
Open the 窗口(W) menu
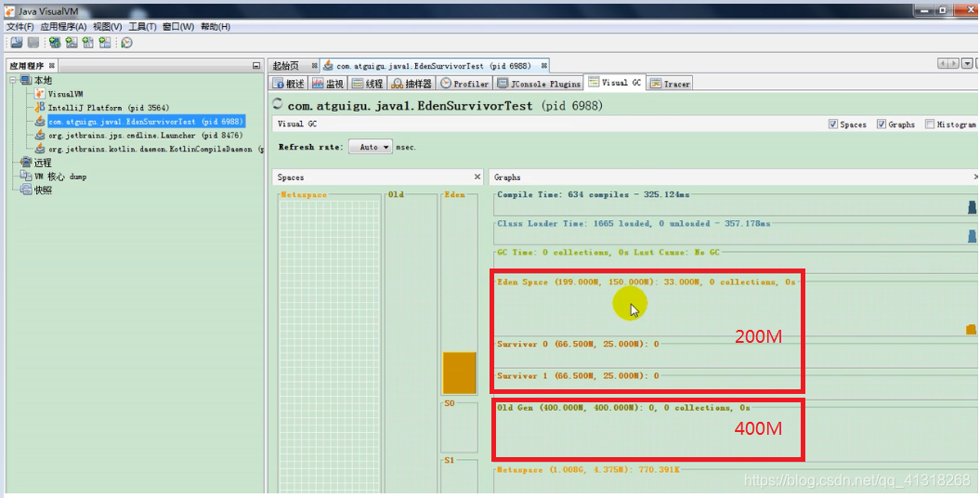(178, 27)
